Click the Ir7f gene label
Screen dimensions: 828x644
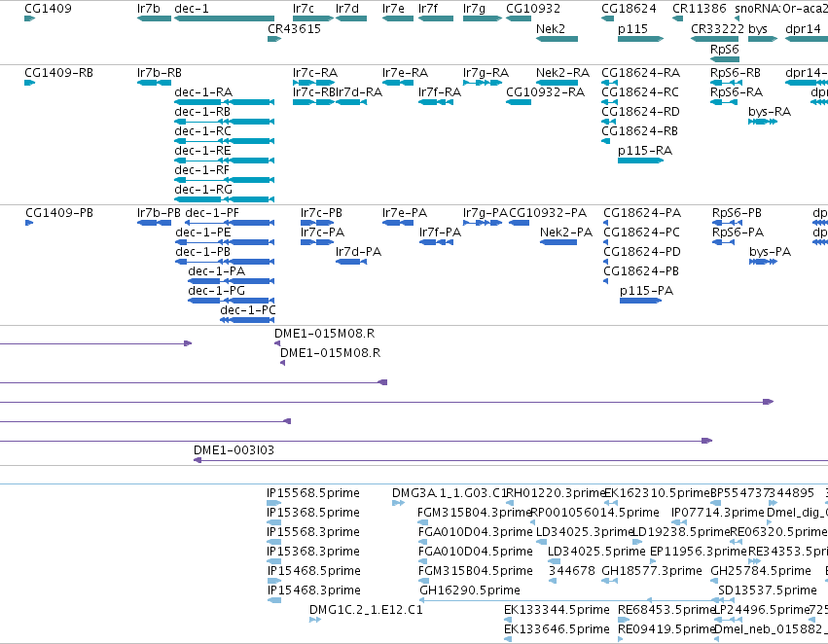click(x=428, y=9)
